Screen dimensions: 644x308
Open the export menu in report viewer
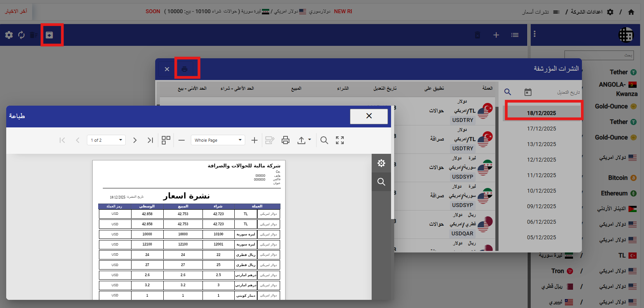tap(304, 140)
